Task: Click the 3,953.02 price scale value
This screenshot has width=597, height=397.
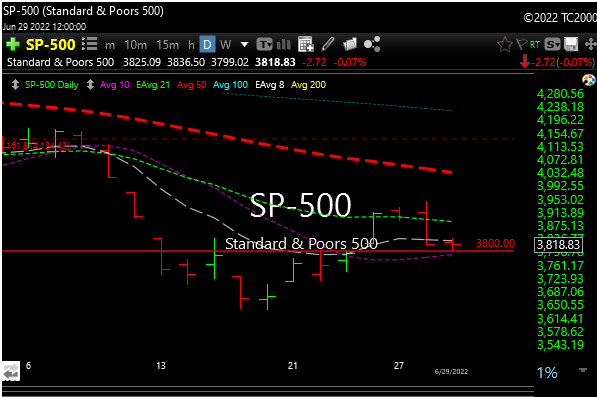Action: pyautogui.click(x=560, y=199)
